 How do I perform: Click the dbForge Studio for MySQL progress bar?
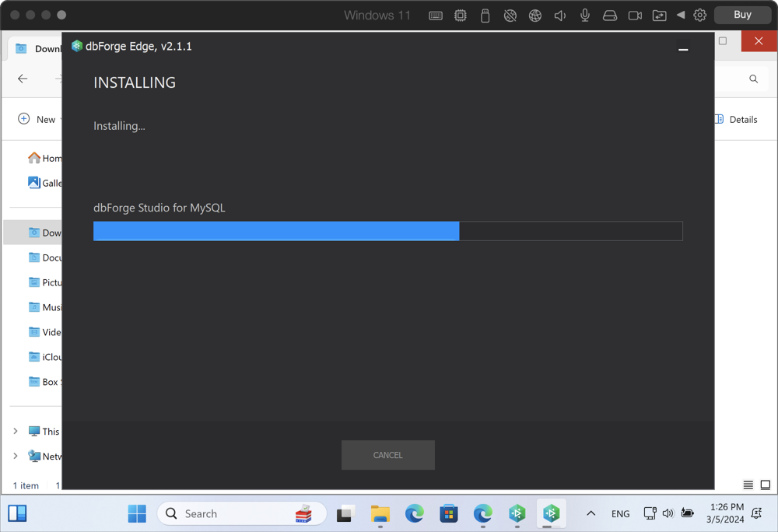point(388,231)
